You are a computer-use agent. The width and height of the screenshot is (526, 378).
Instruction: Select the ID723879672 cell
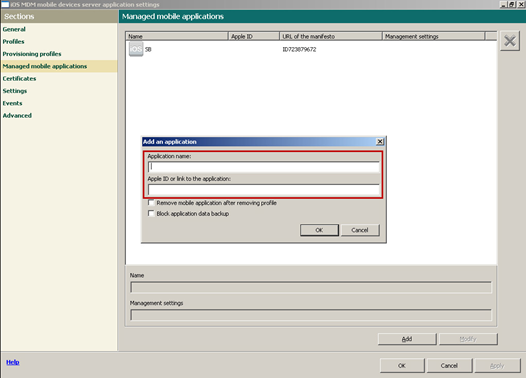pos(299,50)
